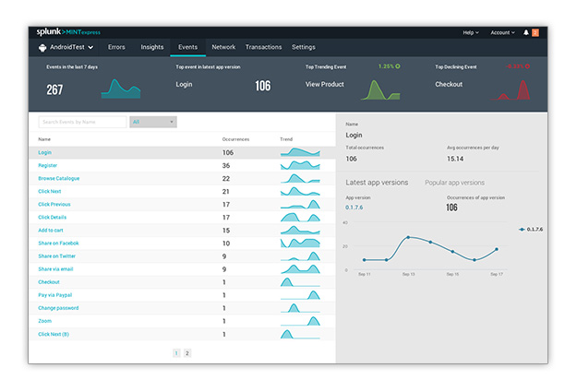Click the Checkout top declining event
The width and height of the screenshot is (577, 392).
pos(449,84)
